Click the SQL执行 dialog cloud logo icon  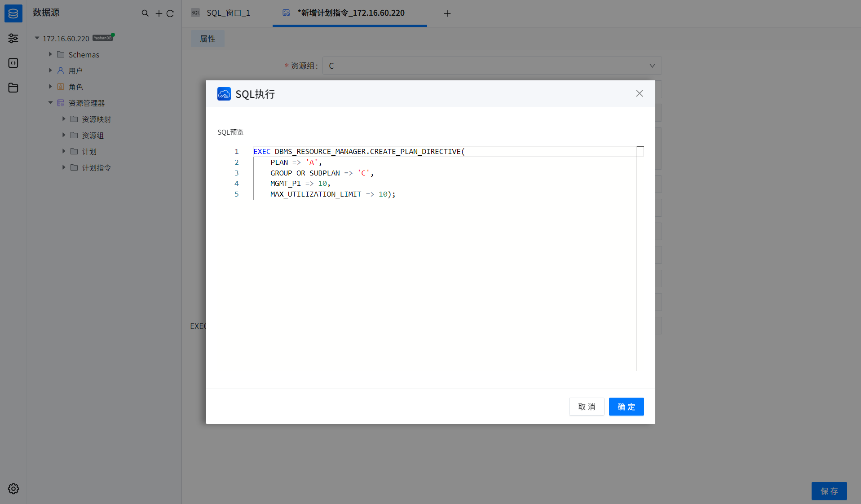pyautogui.click(x=224, y=94)
